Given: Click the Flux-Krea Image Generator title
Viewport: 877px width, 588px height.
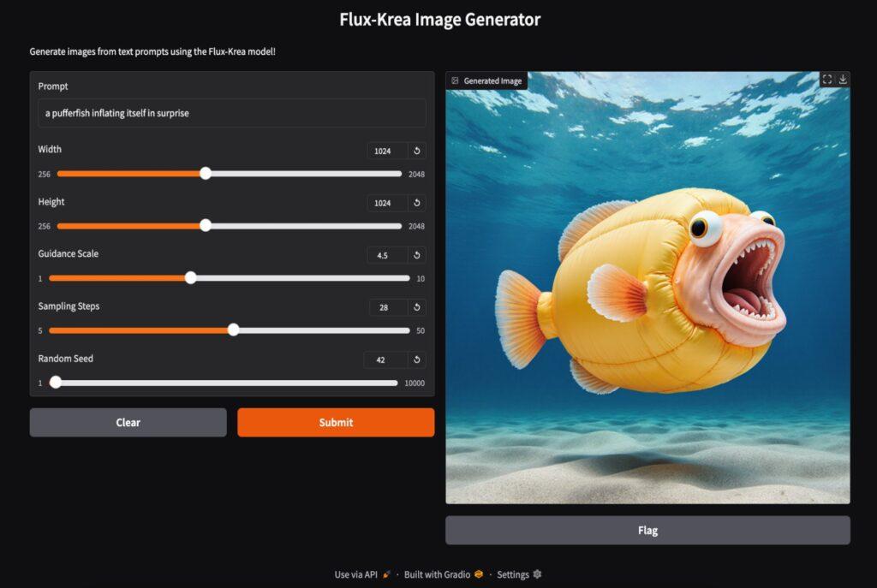Looking at the screenshot, I should click(439, 20).
